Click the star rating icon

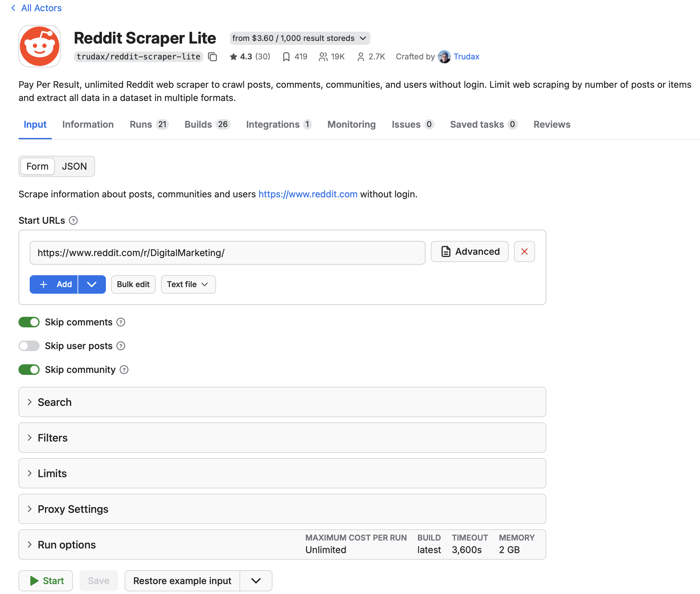click(233, 57)
